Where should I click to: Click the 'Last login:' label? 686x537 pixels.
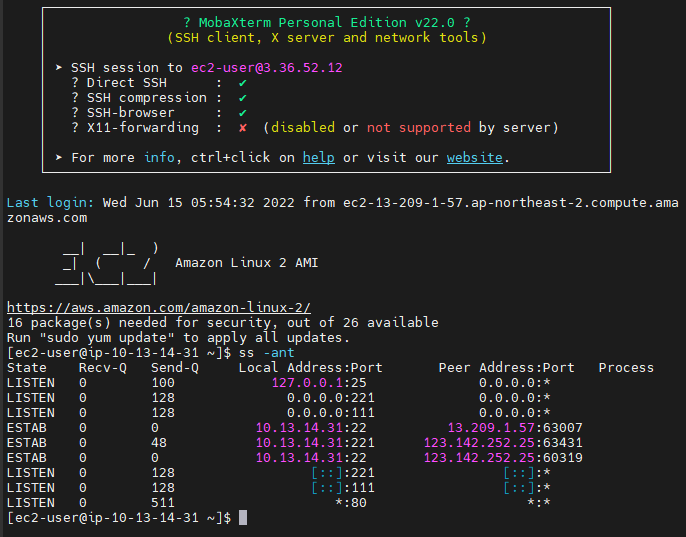[x=50, y=203]
